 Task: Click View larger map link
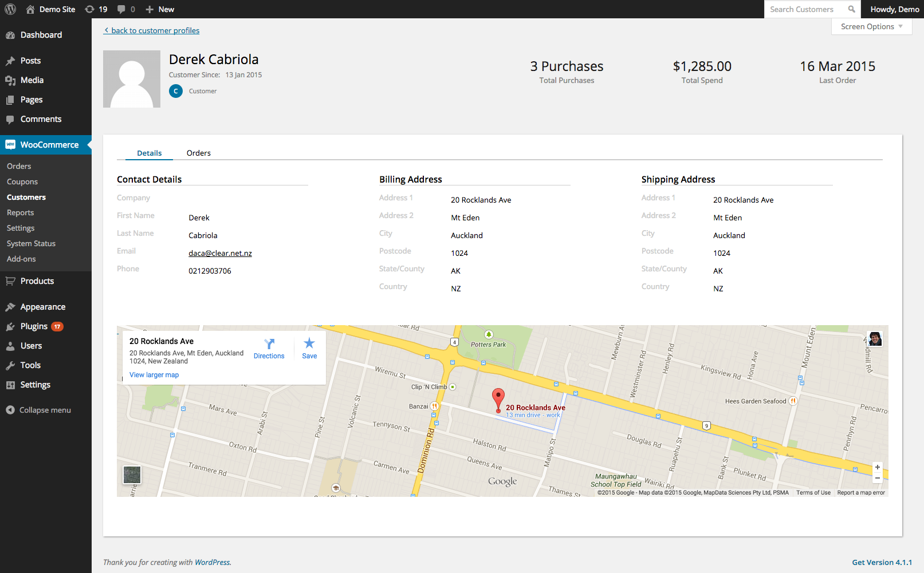pyautogui.click(x=154, y=375)
